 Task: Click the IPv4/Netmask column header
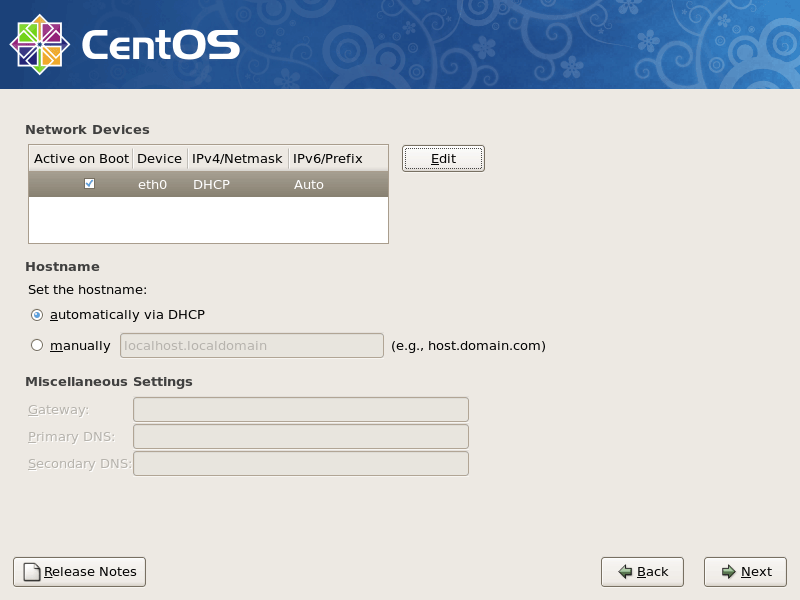tap(238, 157)
